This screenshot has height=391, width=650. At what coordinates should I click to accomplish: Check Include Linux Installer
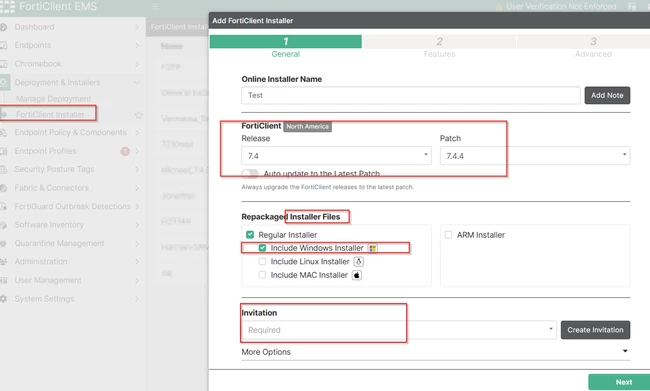click(262, 262)
